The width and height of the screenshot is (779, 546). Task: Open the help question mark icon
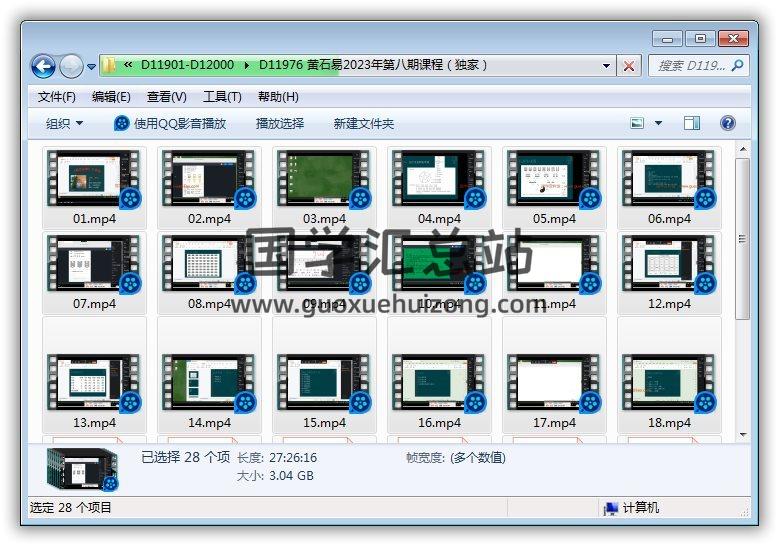[x=728, y=123]
